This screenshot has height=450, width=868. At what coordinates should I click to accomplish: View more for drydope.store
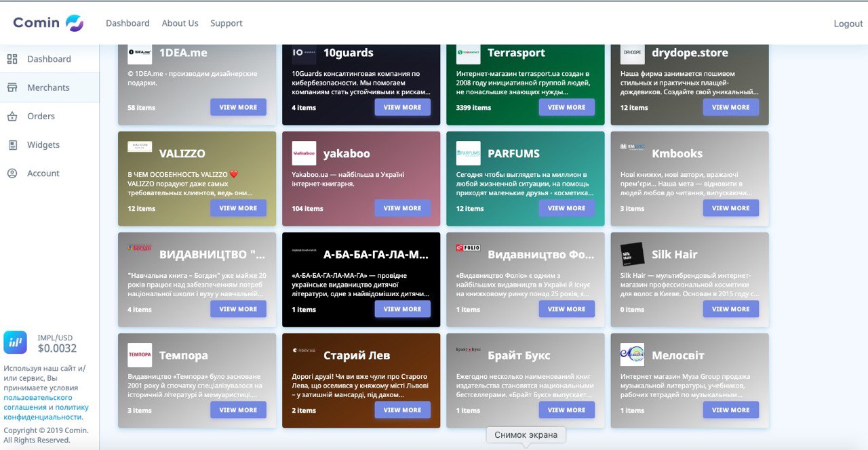tap(731, 107)
